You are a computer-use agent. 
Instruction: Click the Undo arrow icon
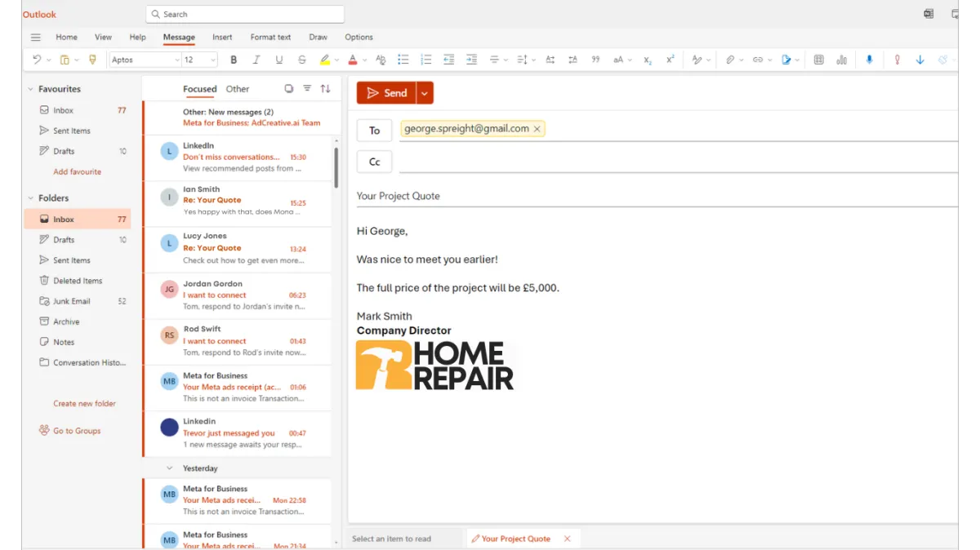point(37,60)
